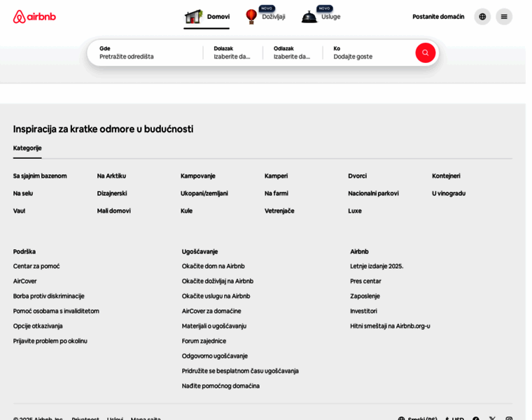Click the house icon for Domovi
This screenshot has height=420, width=532.
(193, 16)
